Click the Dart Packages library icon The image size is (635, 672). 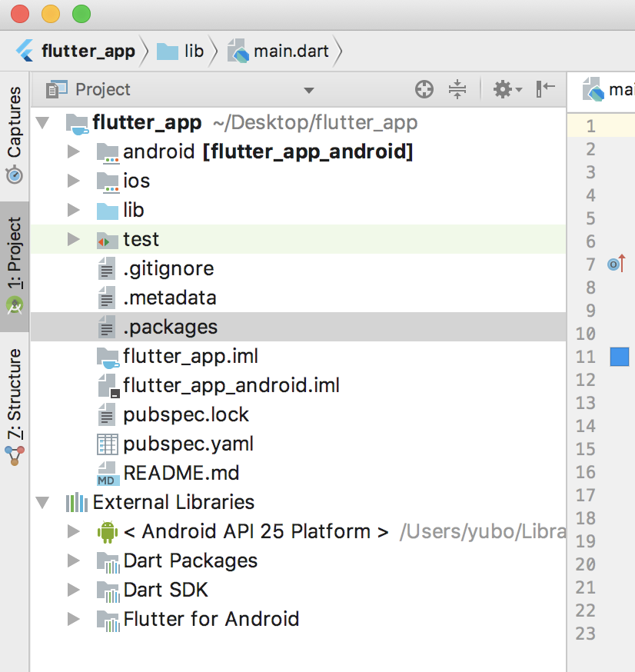click(108, 562)
